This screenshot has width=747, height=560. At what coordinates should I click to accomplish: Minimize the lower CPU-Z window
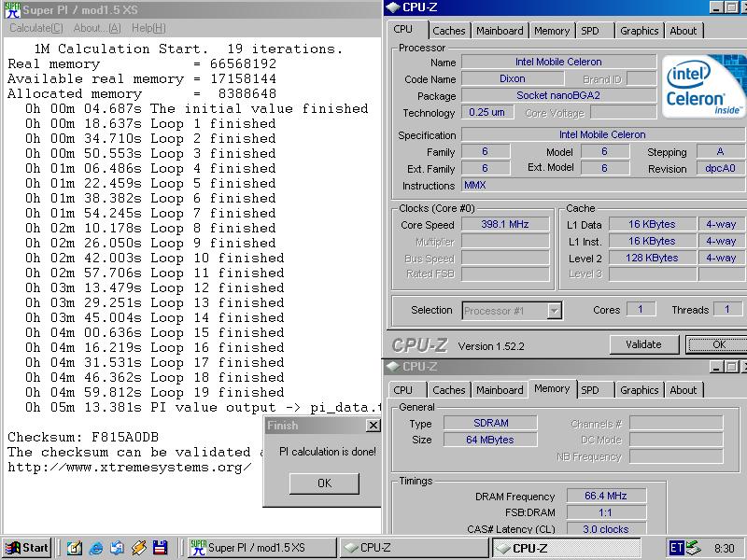point(716,367)
